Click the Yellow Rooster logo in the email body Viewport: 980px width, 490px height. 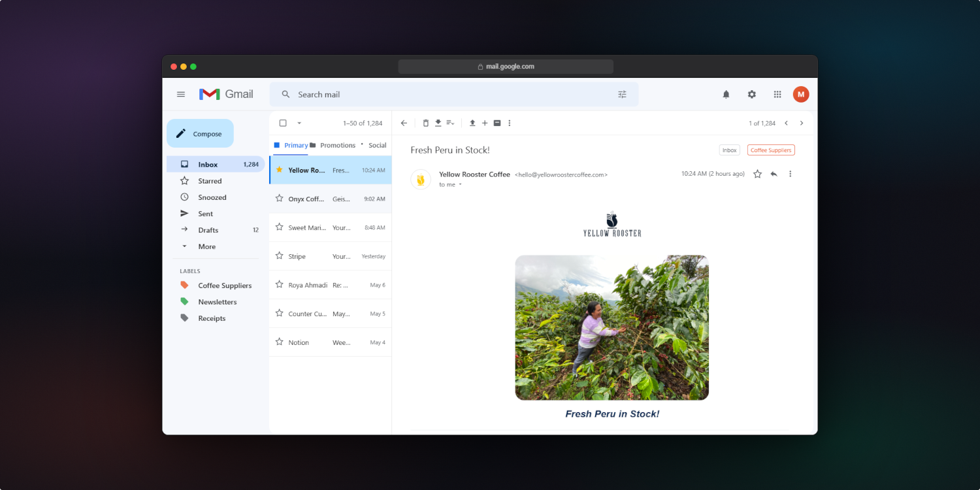coord(612,224)
